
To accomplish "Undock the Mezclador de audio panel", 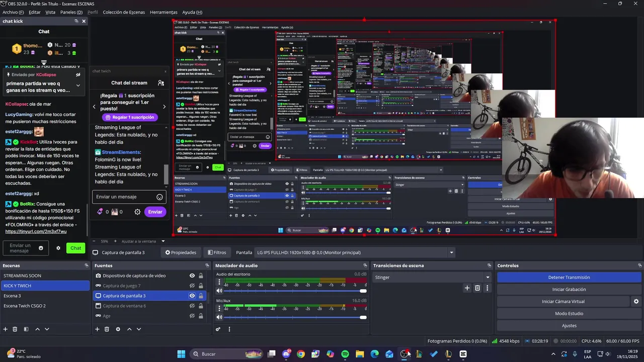I will point(365,265).
